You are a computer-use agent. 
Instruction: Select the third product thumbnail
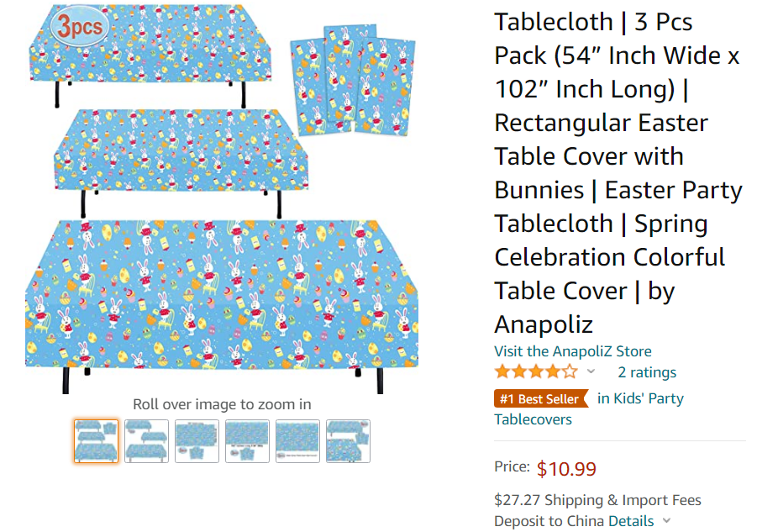(x=197, y=441)
